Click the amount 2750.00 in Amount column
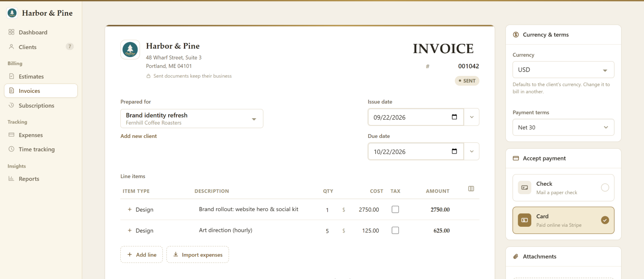644x279 pixels. (x=440, y=210)
